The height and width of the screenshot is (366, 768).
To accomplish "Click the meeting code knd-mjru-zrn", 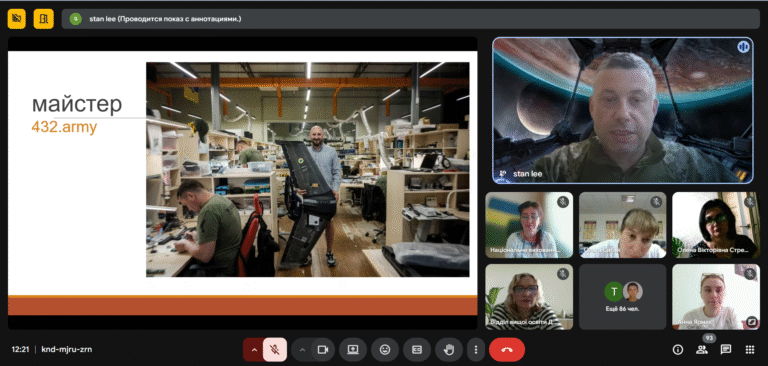I will (x=67, y=349).
